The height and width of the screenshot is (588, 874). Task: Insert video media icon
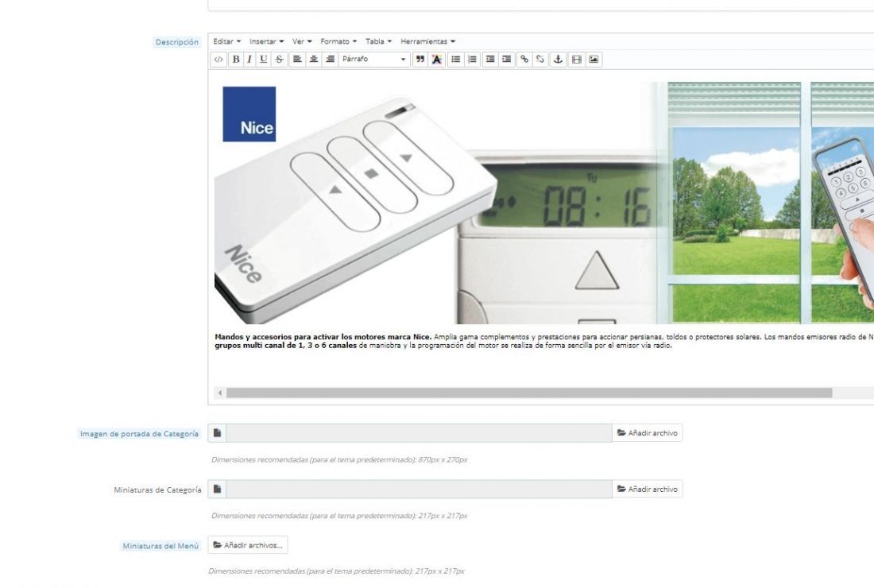click(577, 59)
